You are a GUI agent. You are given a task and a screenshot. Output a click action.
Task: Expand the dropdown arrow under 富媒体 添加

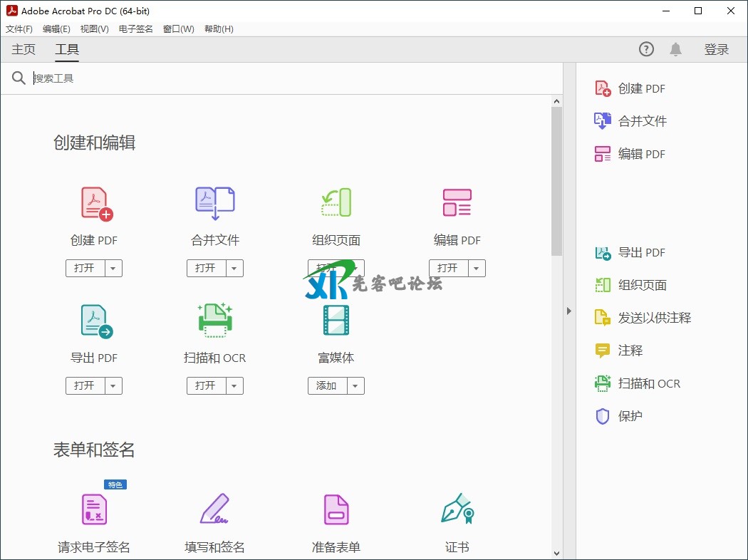pyautogui.click(x=356, y=386)
